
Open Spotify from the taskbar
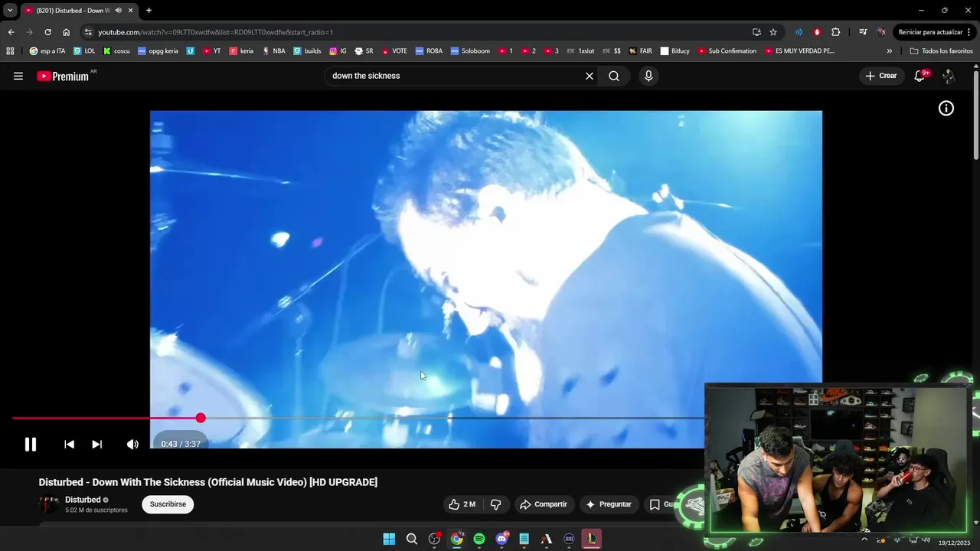[479, 539]
